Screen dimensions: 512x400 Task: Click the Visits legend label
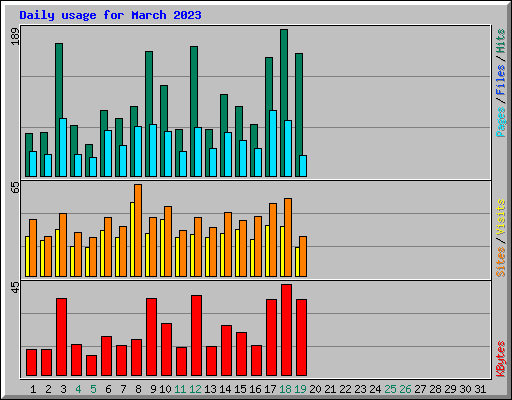500,217
